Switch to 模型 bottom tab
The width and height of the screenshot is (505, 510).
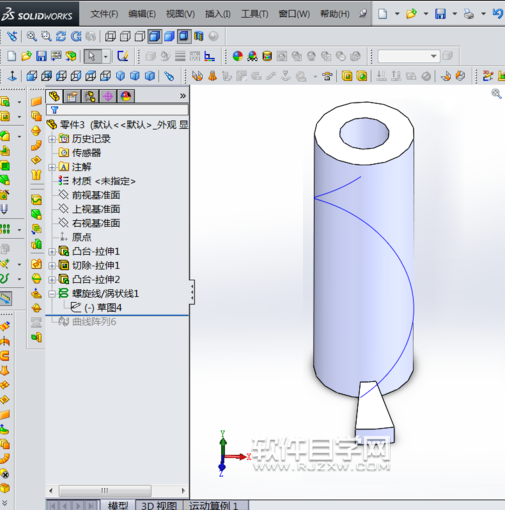point(118,505)
